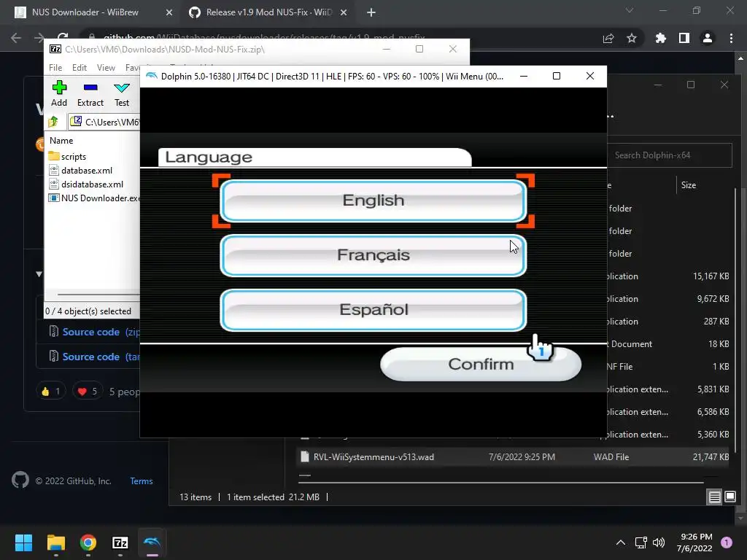Choose Español language option
The width and height of the screenshot is (747, 560).
click(373, 309)
